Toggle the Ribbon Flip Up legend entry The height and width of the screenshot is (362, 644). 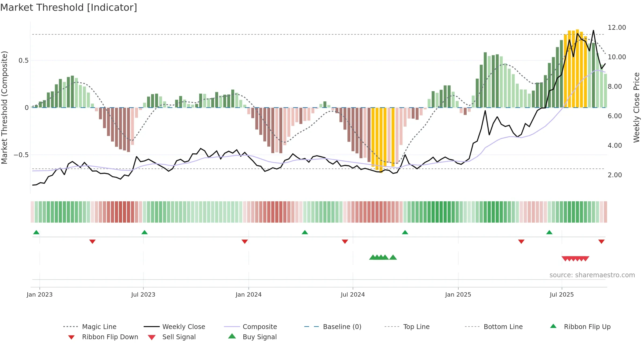[x=580, y=327]
